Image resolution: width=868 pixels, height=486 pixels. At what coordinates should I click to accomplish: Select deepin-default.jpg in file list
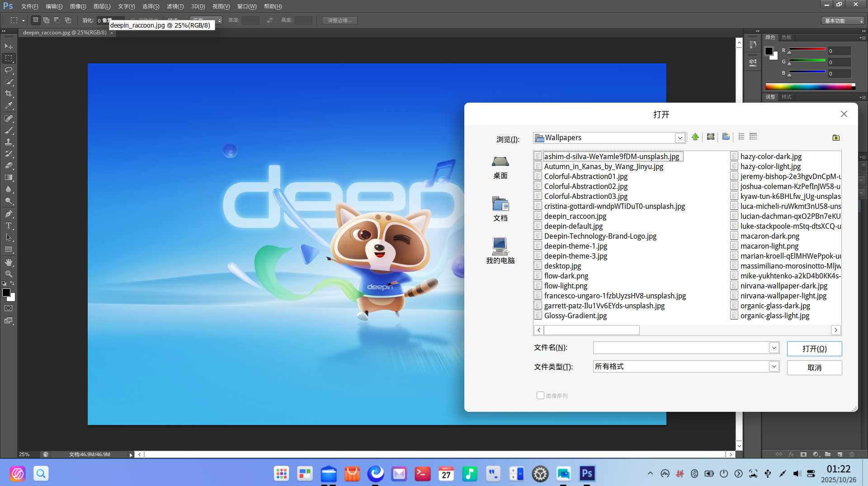pos(573,226)
